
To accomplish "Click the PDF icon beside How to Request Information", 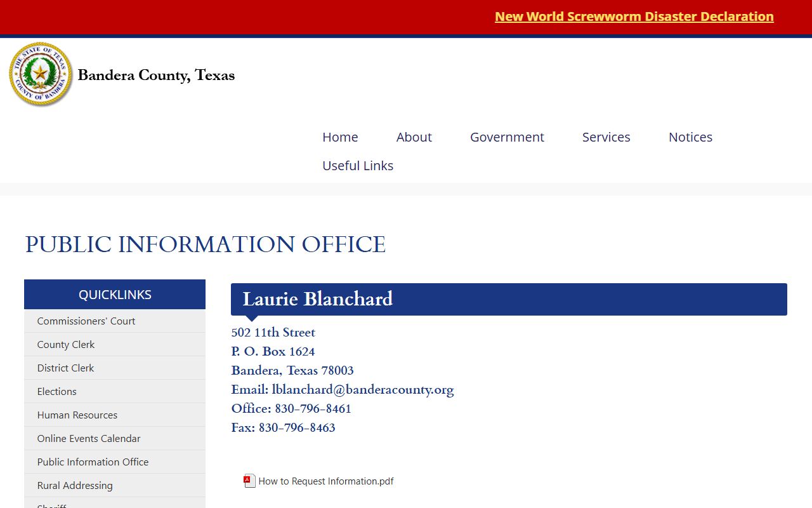I will pos(250,481).
